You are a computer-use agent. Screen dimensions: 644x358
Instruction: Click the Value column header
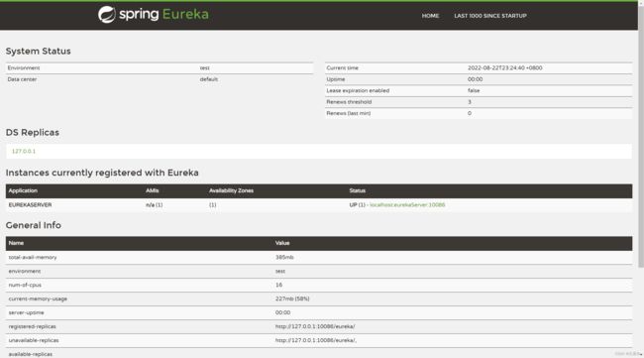[282, 243]
